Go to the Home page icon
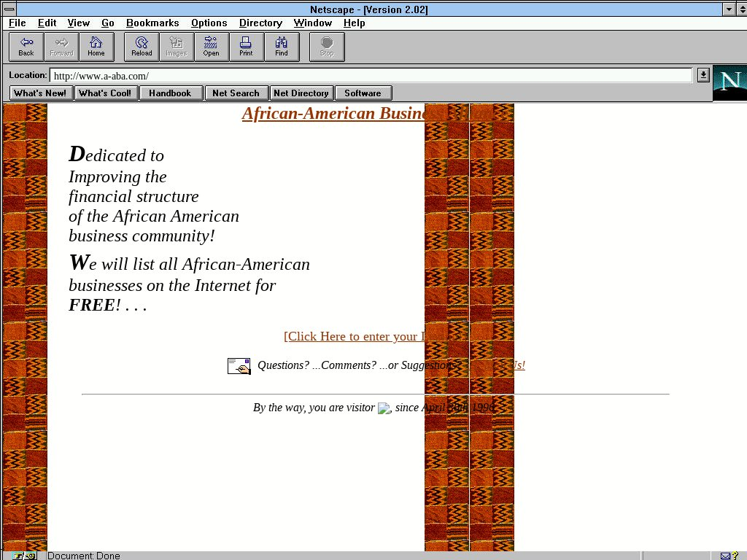This screenshot has width=747, height=560. (x=96, y=47)
